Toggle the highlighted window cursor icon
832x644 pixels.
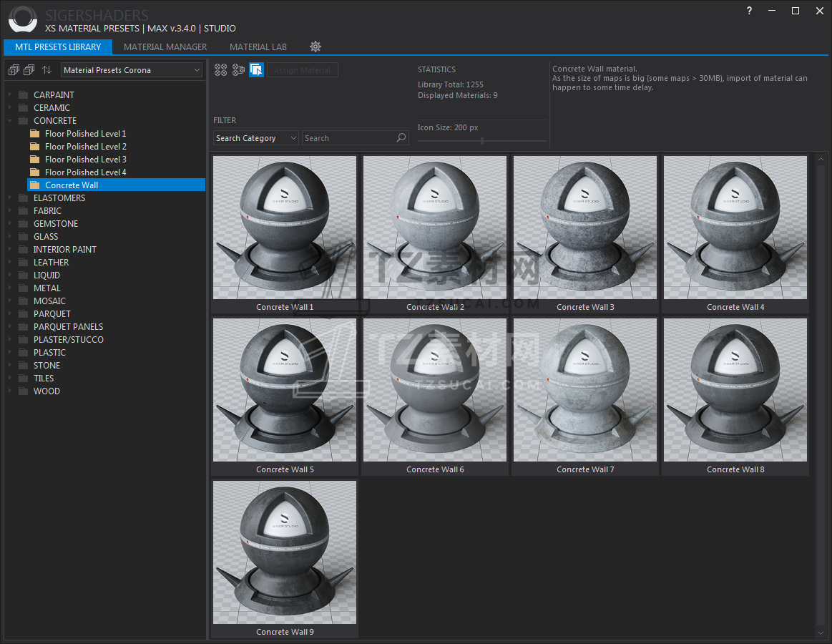pyautogui.click(x=256, y=69)
